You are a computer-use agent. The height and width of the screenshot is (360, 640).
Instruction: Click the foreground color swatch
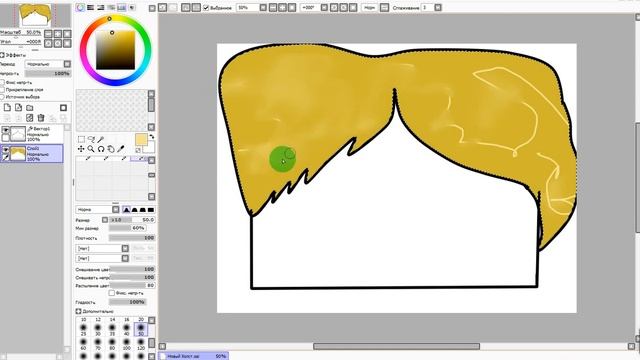coord(141,140)
